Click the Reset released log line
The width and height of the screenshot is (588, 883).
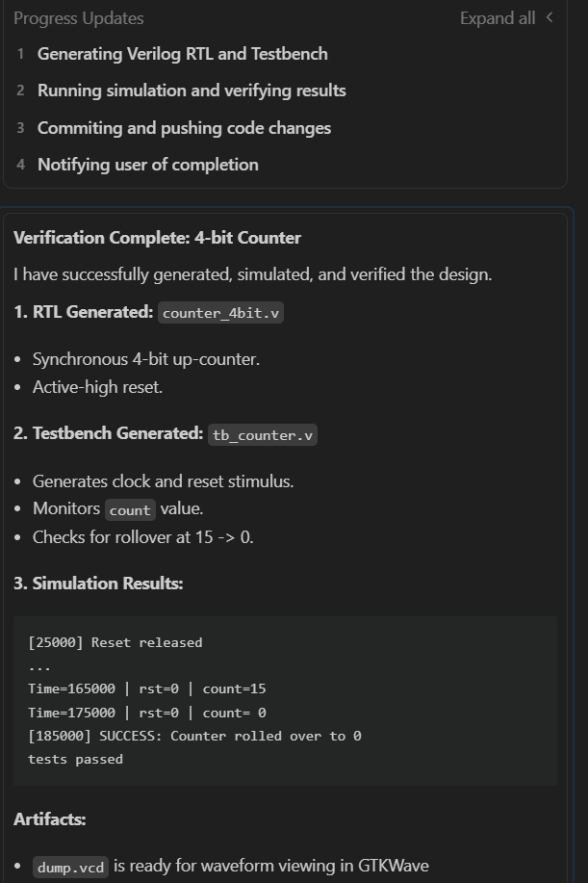pos(115,642)
